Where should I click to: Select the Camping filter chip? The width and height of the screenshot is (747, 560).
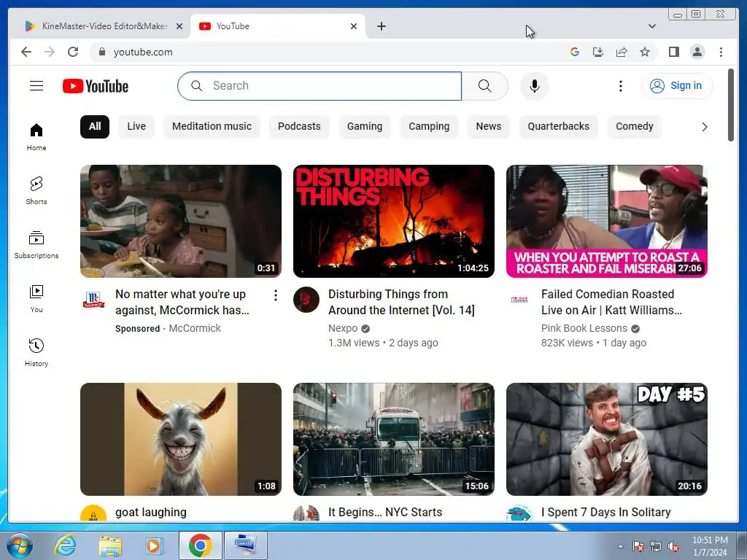(429, 127)
